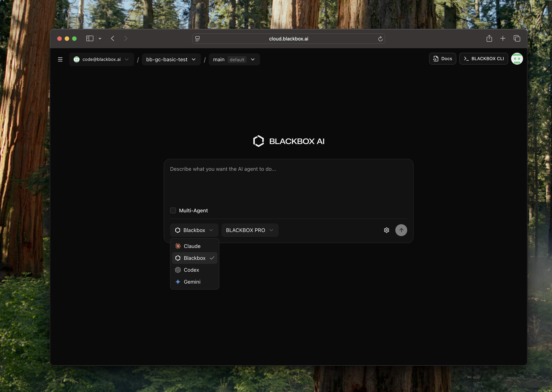Open the Docs link
552x392 pixels.
[x=443, y=59]
